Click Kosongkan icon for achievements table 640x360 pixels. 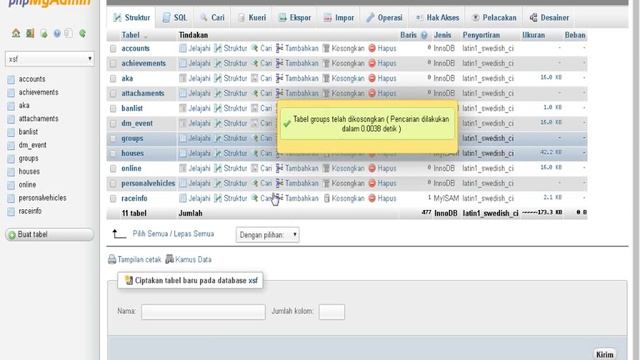[326, 63]
